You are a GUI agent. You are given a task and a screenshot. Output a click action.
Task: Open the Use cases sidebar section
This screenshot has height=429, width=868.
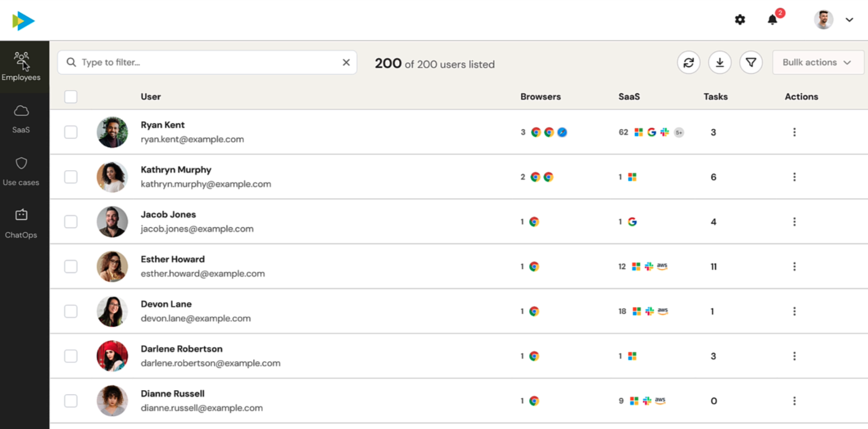21,171
